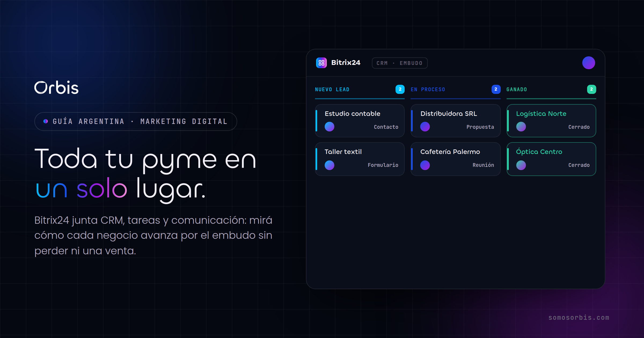The width and height of the screenshot is (644, 338).
Task: Click the Guía Argentina · Marketing Digital pill
Action: tap(136, 122)
